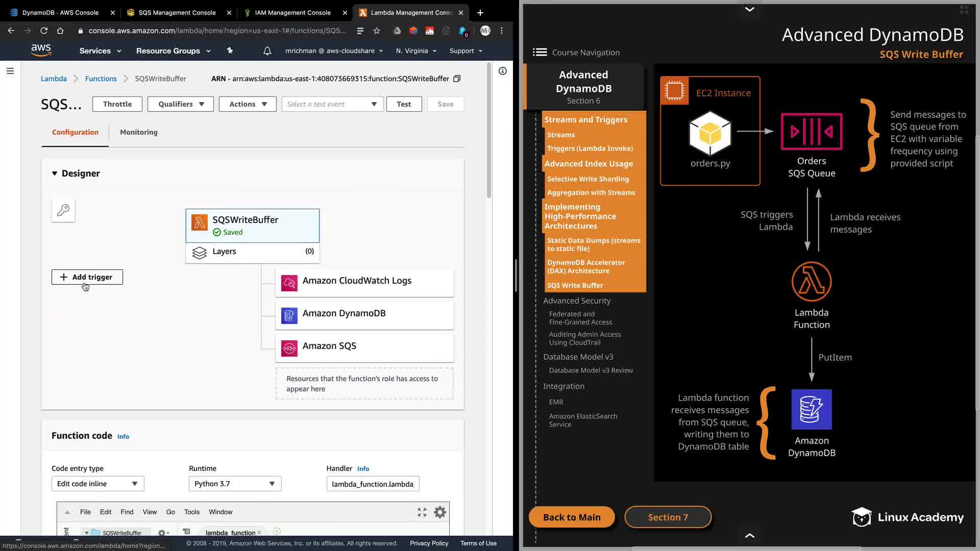Click the pin shortcut icon in AWS navbar
Viewport: 980px width, 551px height.
(x=230, y=51)
